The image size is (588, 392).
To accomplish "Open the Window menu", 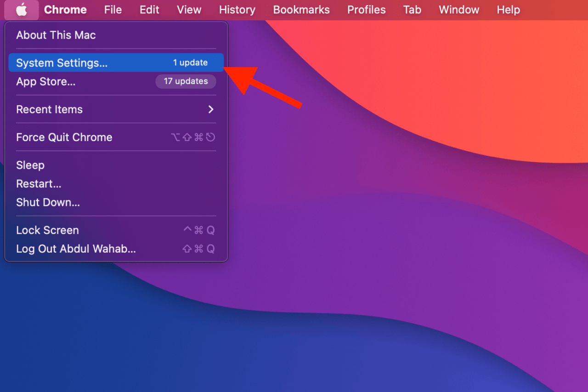I will pos(459,10).
